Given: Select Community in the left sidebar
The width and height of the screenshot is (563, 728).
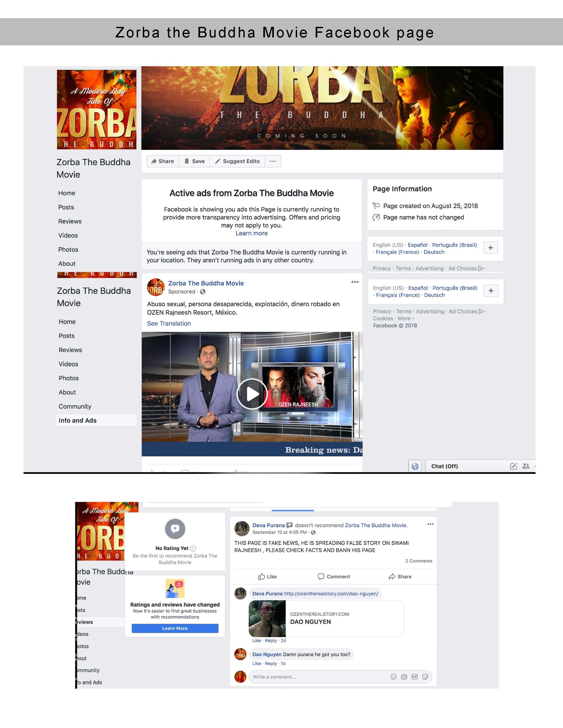Looking at the screenshot, I should (x=75, y=406).
